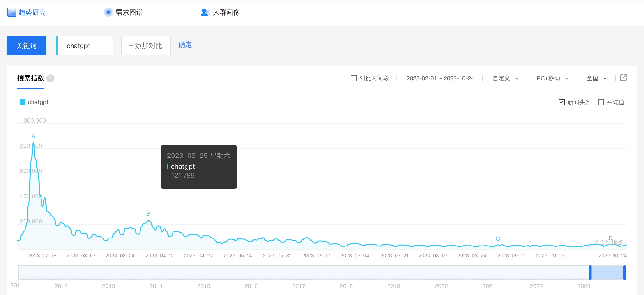The width and height of the screenshot is (644, 295).
Task: Open the 自定义 time range dropdown
Action: click(505, 79)
